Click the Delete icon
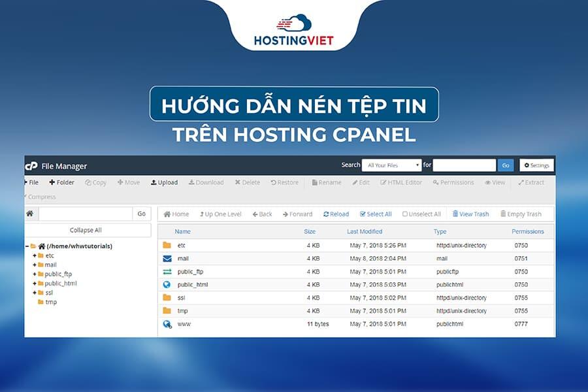This screenshot has height=392, width=588. pyautogui.click(x=247, y=182)
